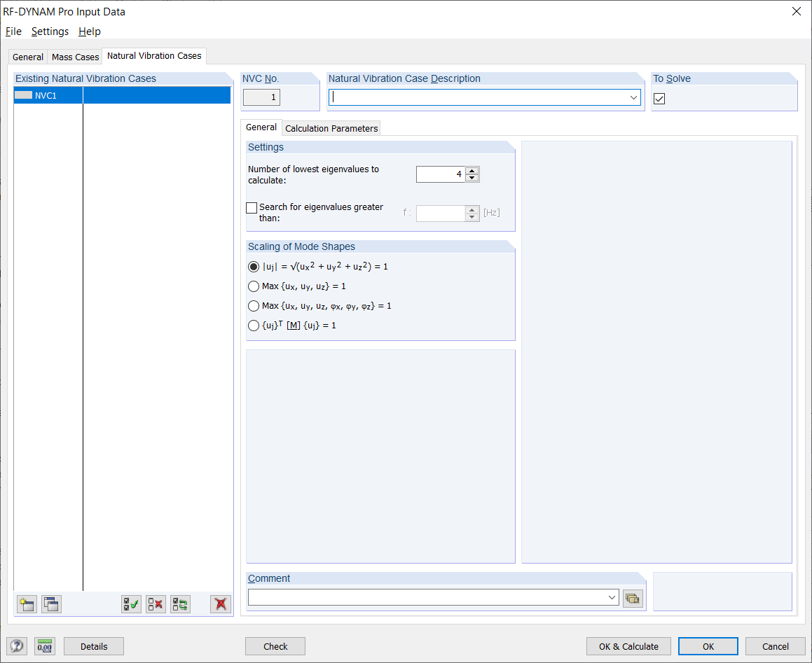Open the File menu
This screenshot has width=812, height=663.
[x=13, y=32]
